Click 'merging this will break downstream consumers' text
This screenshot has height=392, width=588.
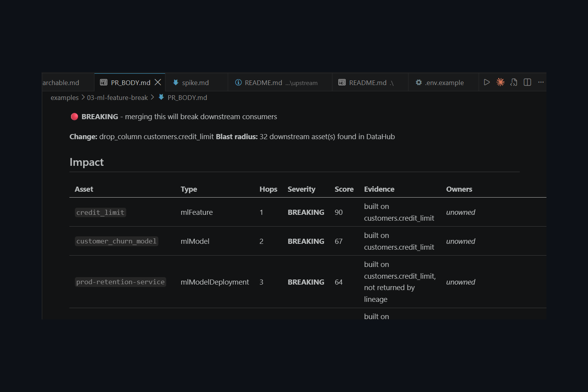click(201, 117)
